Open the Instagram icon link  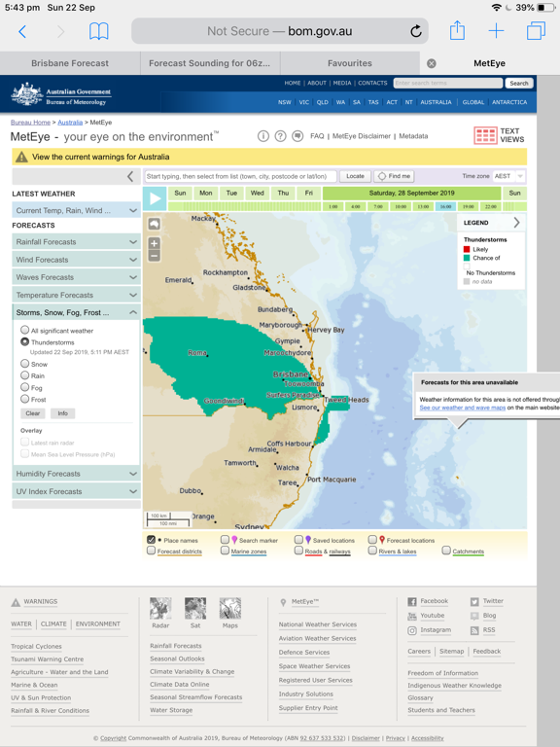(412, 630)
